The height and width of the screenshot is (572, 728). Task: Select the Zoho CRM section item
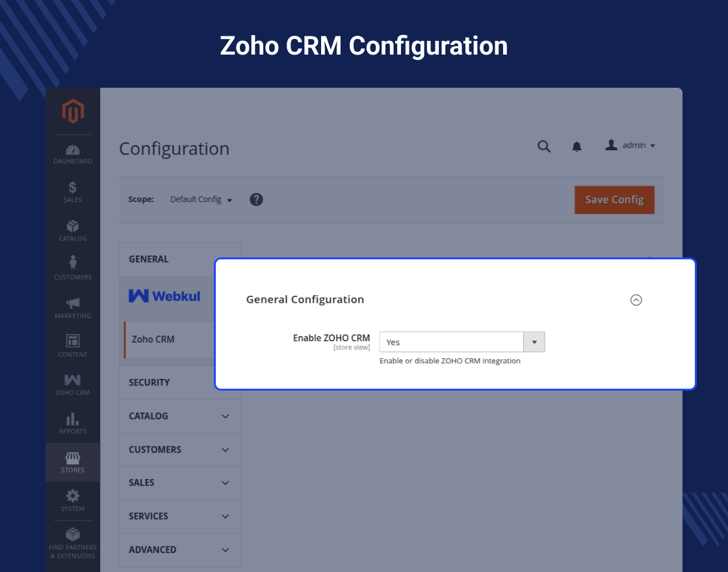(170, 340)
